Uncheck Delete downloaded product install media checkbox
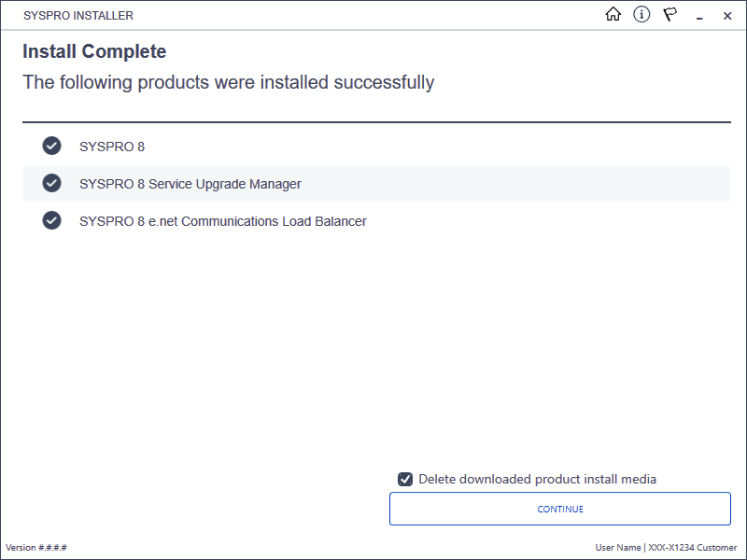 [405, 479]
